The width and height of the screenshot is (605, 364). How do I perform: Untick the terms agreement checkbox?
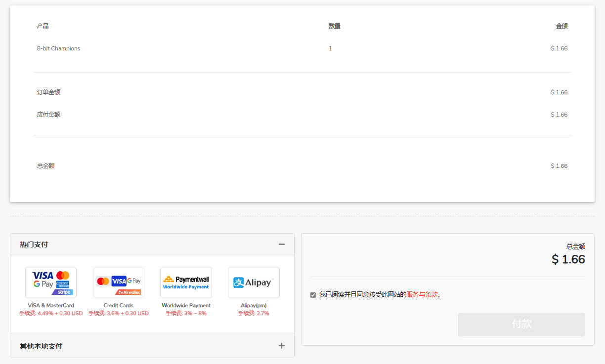[x=313, y=295]
